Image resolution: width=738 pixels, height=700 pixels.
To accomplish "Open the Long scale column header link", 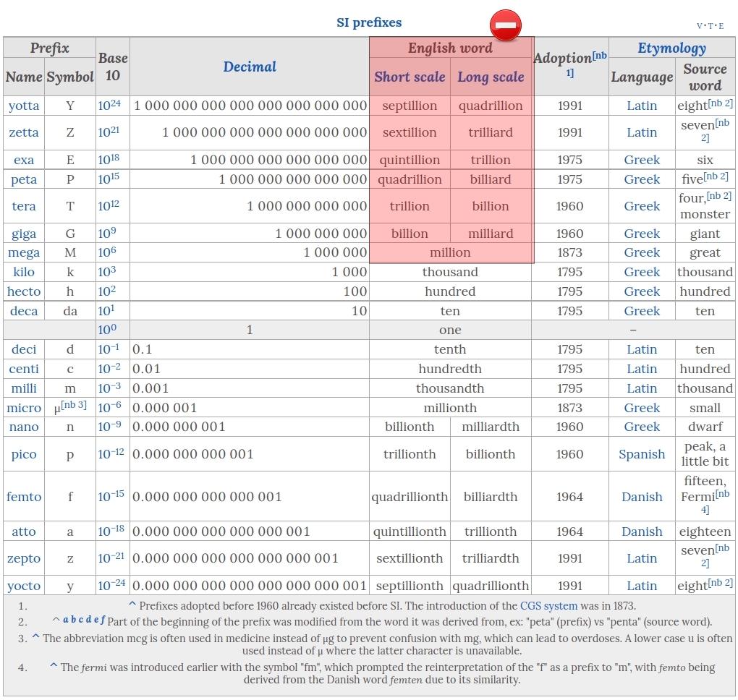I will pos(491,77).
